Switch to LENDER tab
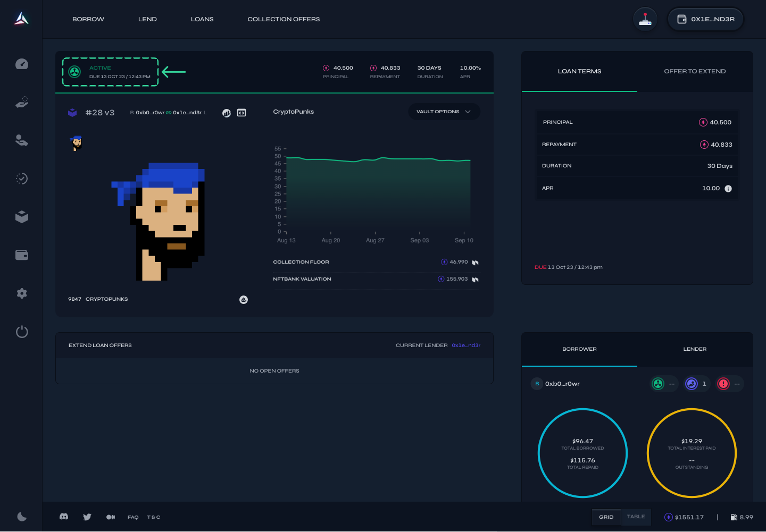Image resolution: width=766 pixels, height=532 pixels. (695, 349)
